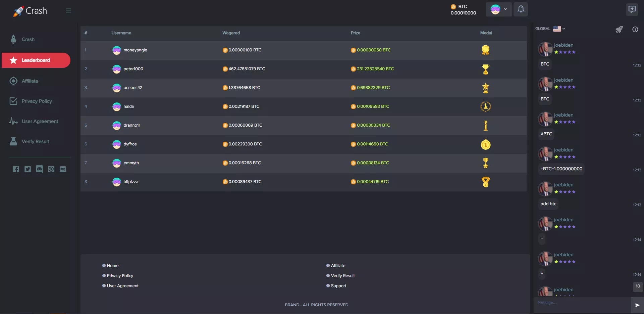Click the Support footer link

point(338,286)
